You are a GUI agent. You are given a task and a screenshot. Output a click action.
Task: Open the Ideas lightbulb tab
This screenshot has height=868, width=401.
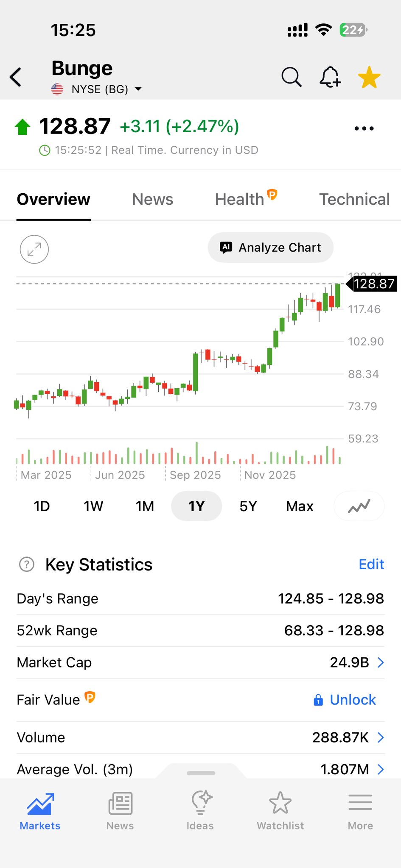coord(200,810)
